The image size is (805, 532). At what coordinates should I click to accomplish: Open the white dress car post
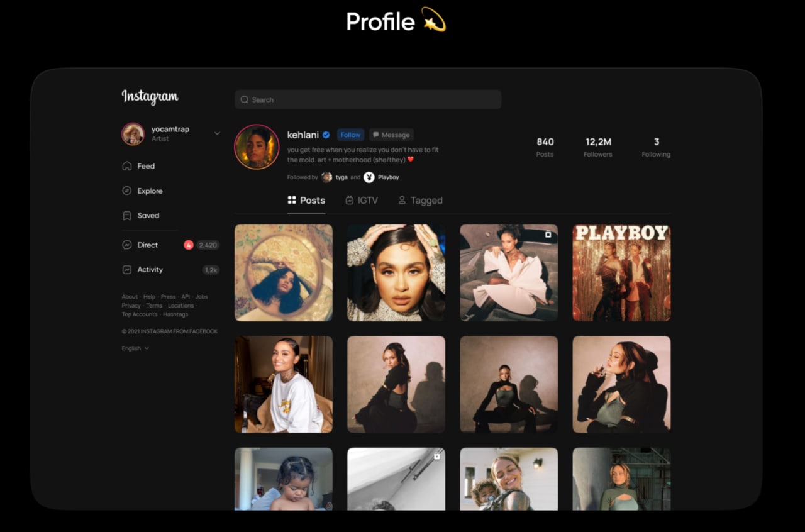(509, 273)
